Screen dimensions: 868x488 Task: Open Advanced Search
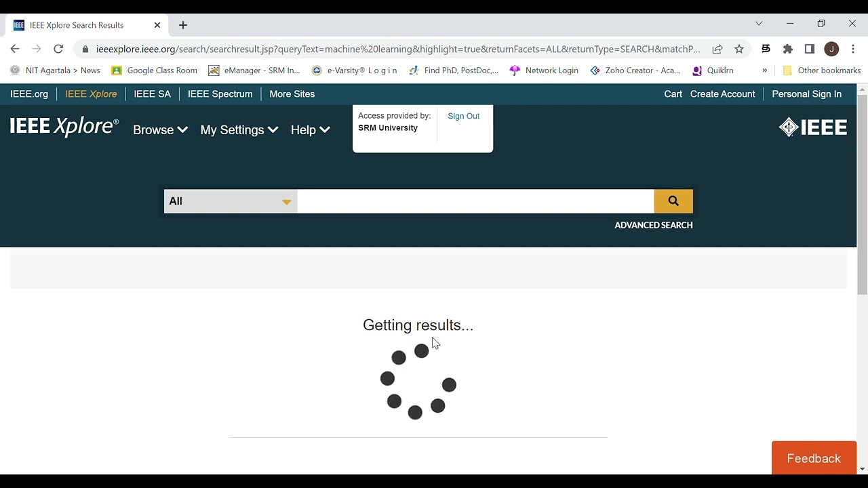[x=654, y=225]
